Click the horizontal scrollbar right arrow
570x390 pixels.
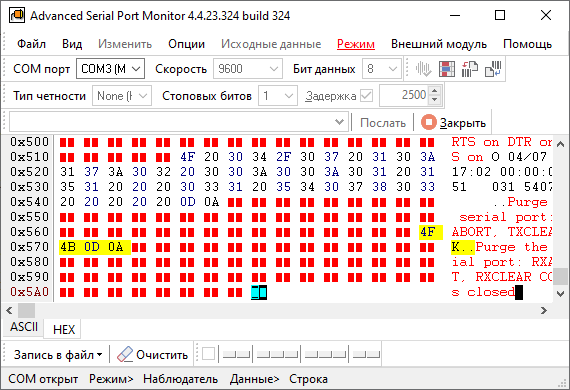point(544,310)
